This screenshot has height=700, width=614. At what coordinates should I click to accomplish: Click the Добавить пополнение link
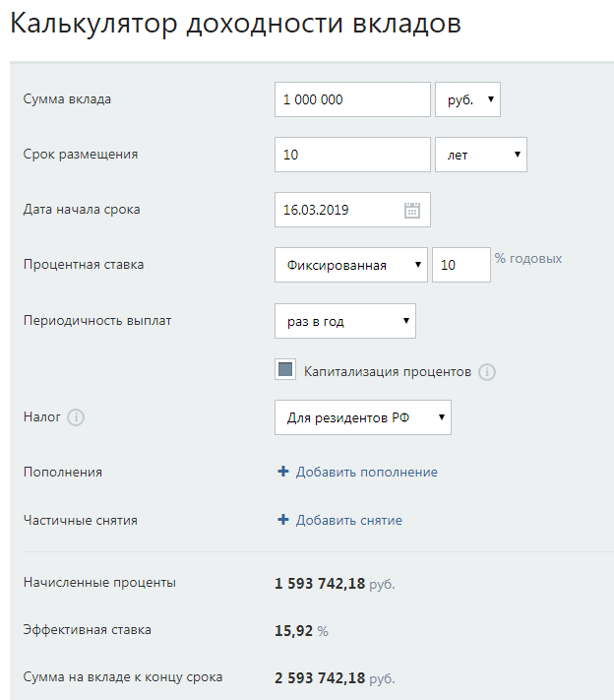366,472
